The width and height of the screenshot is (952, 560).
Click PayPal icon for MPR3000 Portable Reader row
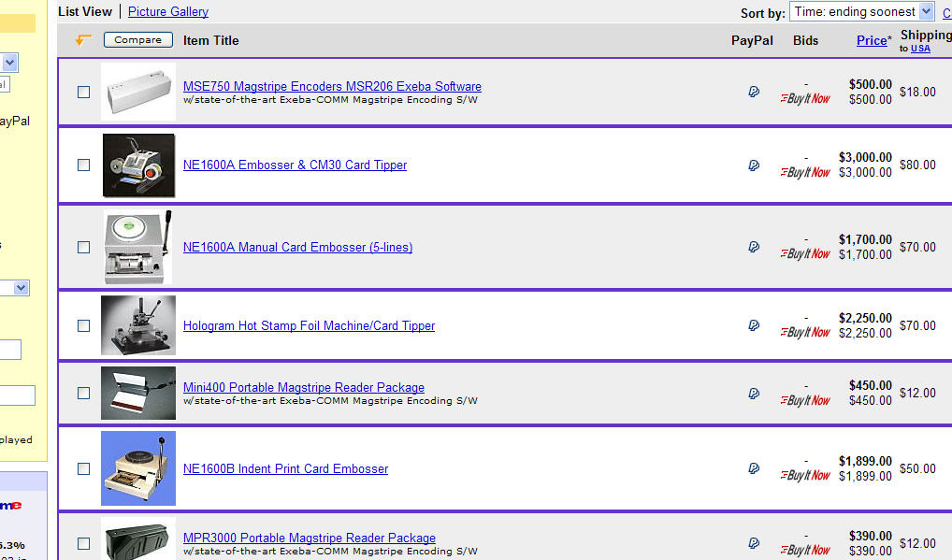tap(754, 543)
